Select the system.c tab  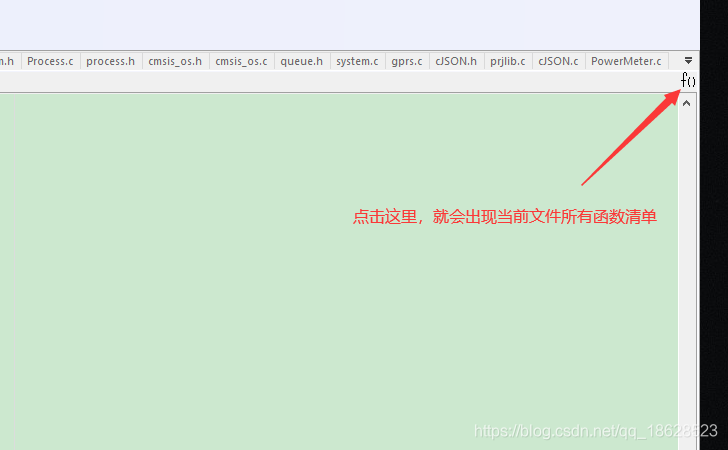[x=357, y=61]
